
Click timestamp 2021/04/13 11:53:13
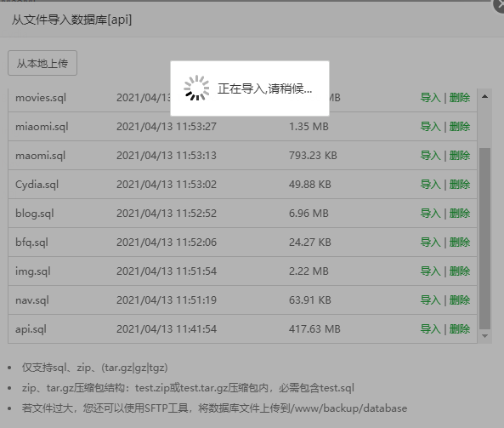[x=167, y=156]
